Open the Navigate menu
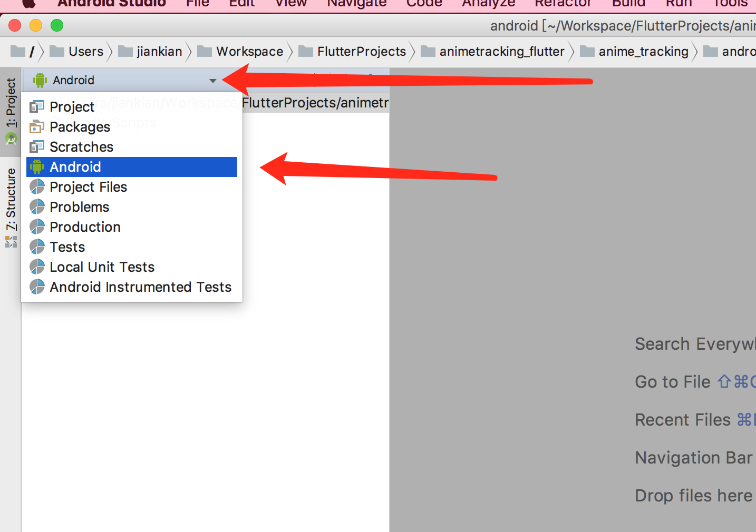756x532 pixels. tap(357, 3)
